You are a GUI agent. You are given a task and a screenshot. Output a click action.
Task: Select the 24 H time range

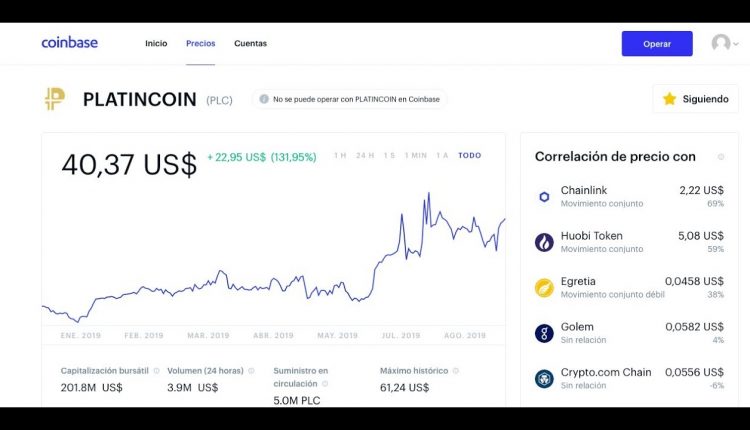[x=365, y=155]
